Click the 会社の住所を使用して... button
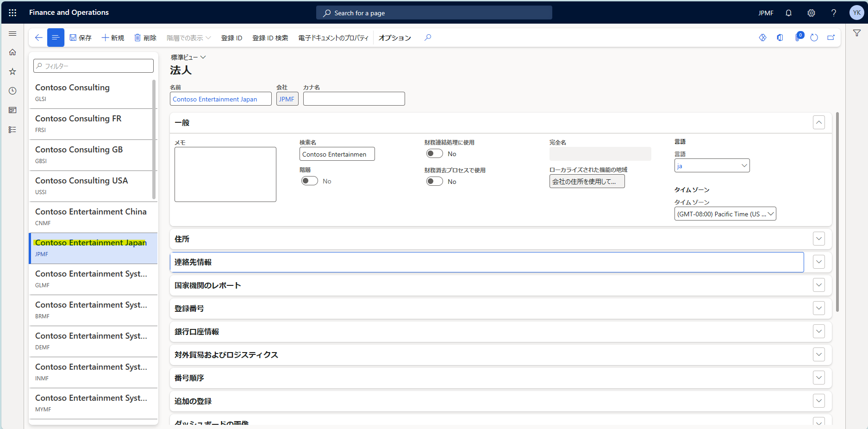Image resolution: width=868 pixels, height=429 pixels. [587, 181]
